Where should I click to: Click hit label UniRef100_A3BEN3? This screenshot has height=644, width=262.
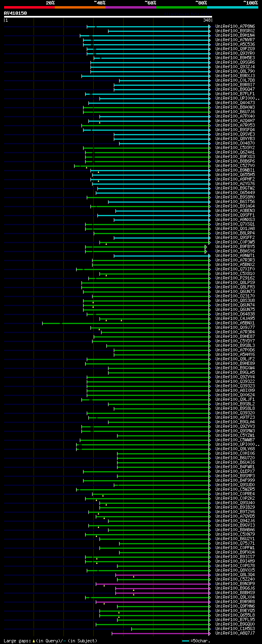tap(235, 211)
